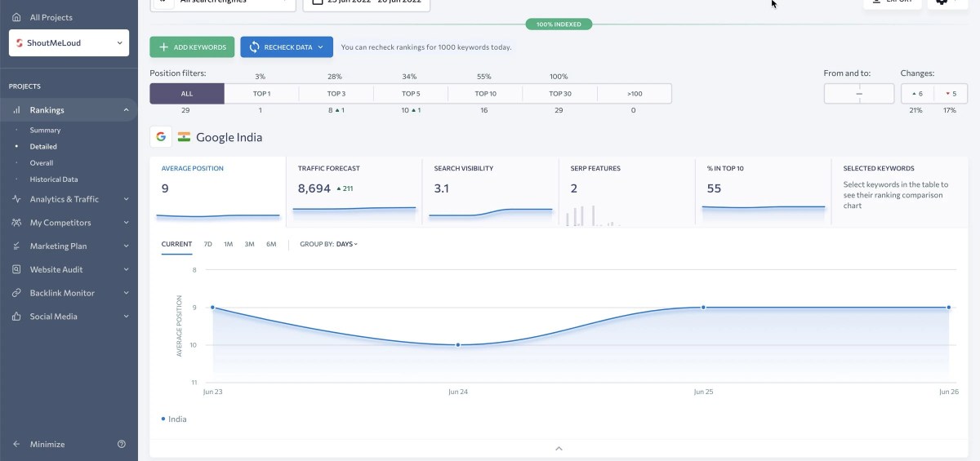Open the Detailed rankings page
Image resolution: width=980 pixels, height=461 pixels.
tap(43, 147)
